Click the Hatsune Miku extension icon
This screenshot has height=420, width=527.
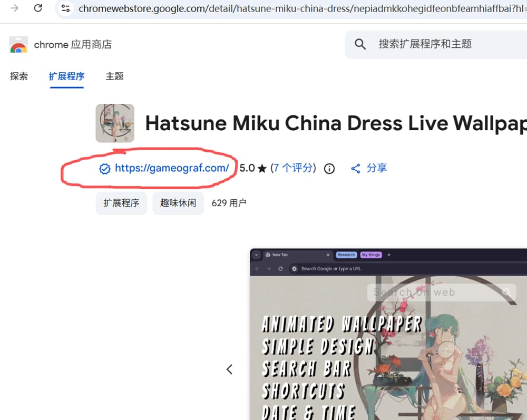[x=115, y=123]
